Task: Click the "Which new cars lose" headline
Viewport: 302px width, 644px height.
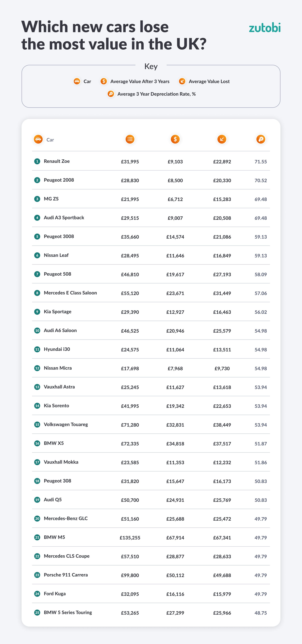Action: pyautogui.click(x=95, y=27)
